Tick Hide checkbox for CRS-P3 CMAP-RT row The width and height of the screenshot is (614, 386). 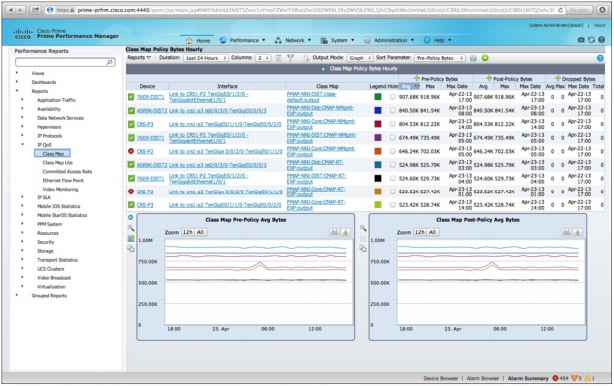click(x=393, y=205)
